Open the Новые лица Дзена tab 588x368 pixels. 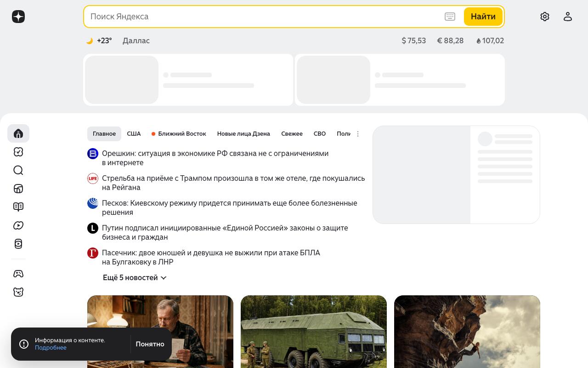(243, 134)
